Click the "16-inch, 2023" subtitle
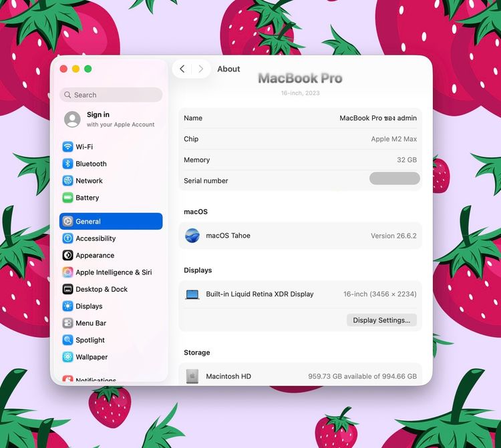 (301, 93)
